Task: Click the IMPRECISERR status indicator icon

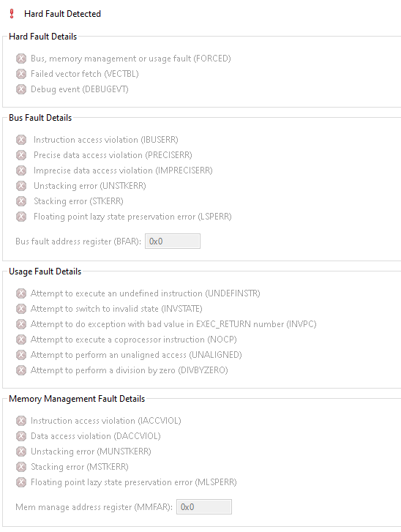Action: (x=21, y=171)
